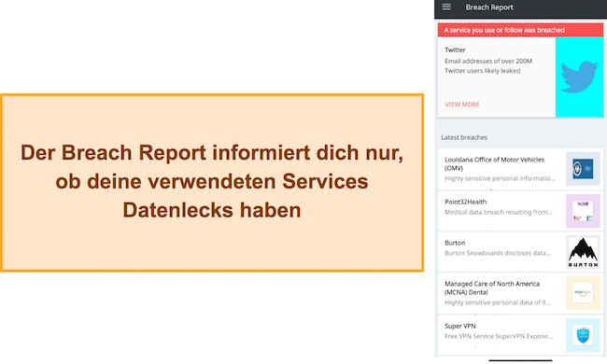Image resolution: width=607 pixels, height=364 pixels.
Task: Open Managed Care of North America breach
Action: click(520, 293)
